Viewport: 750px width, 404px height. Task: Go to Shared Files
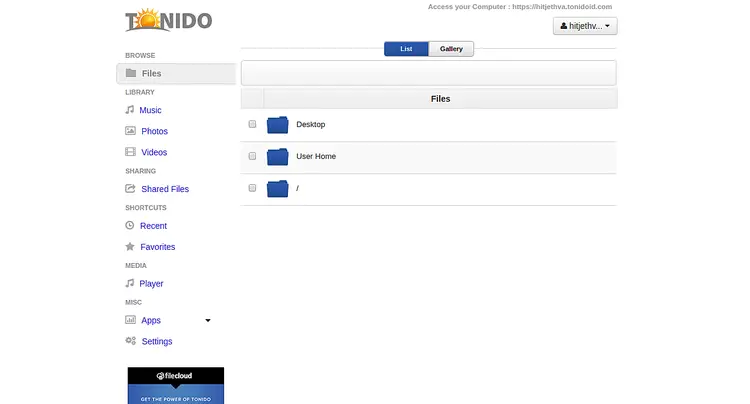click(x=165, y=189)
